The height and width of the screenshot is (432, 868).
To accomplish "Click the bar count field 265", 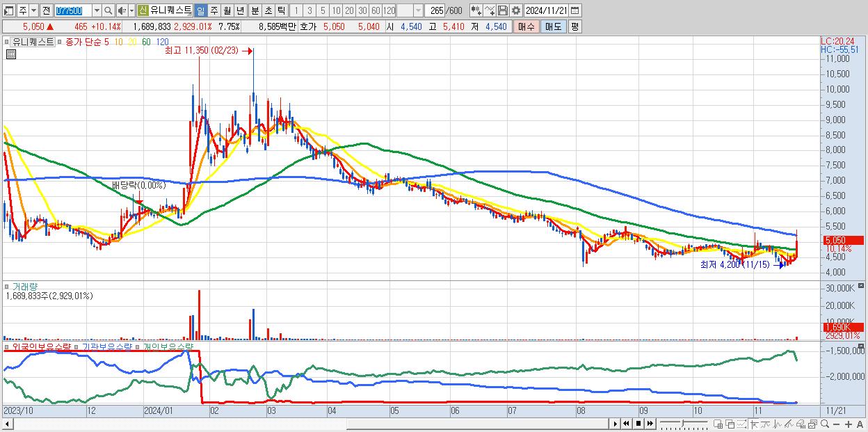I will 435,10.
